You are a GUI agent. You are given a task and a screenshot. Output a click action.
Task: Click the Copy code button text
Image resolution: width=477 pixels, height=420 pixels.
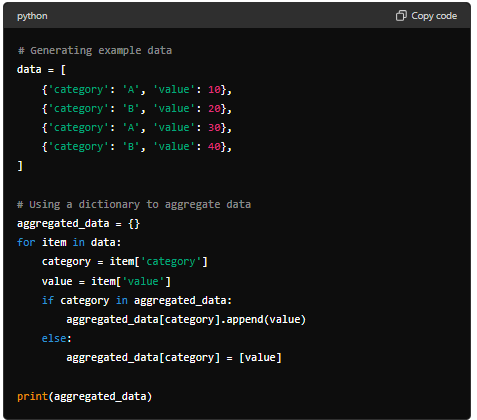[434, 16]
